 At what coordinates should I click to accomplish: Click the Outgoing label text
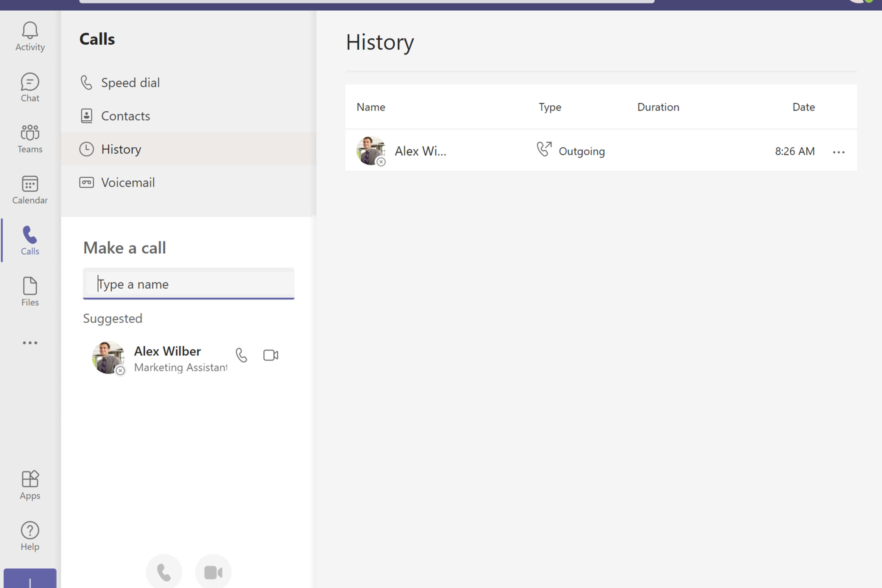582,152
